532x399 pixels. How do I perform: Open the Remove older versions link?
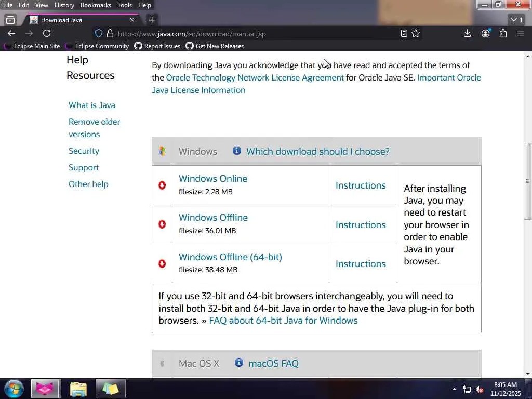[95, 128]
